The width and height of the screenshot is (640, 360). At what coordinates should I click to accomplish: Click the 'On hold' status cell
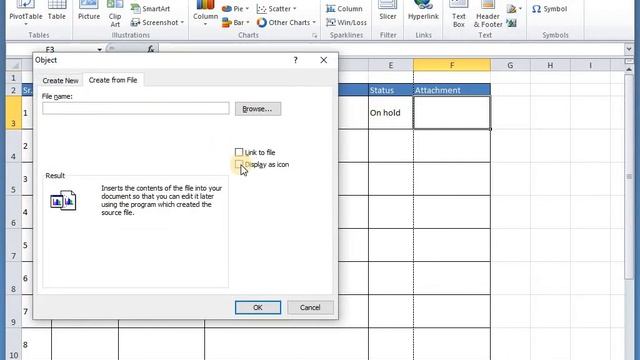391,113
